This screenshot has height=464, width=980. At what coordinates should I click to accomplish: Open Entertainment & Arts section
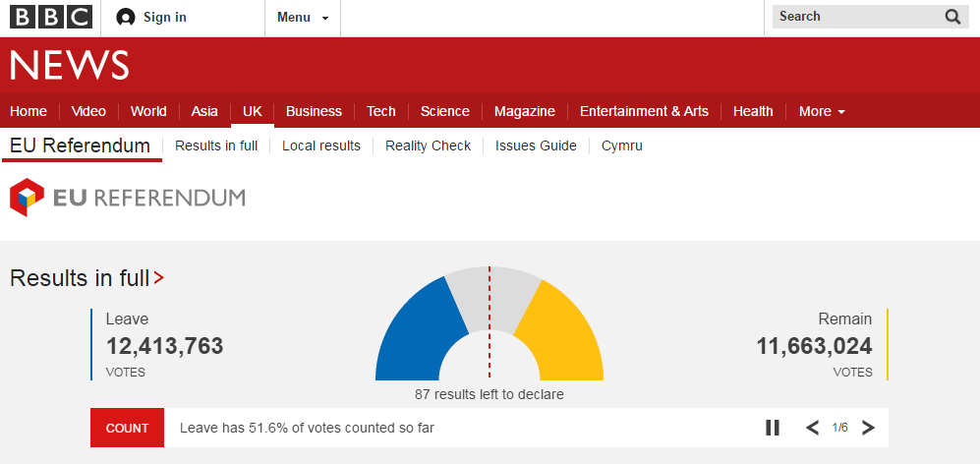coord(644,111)
